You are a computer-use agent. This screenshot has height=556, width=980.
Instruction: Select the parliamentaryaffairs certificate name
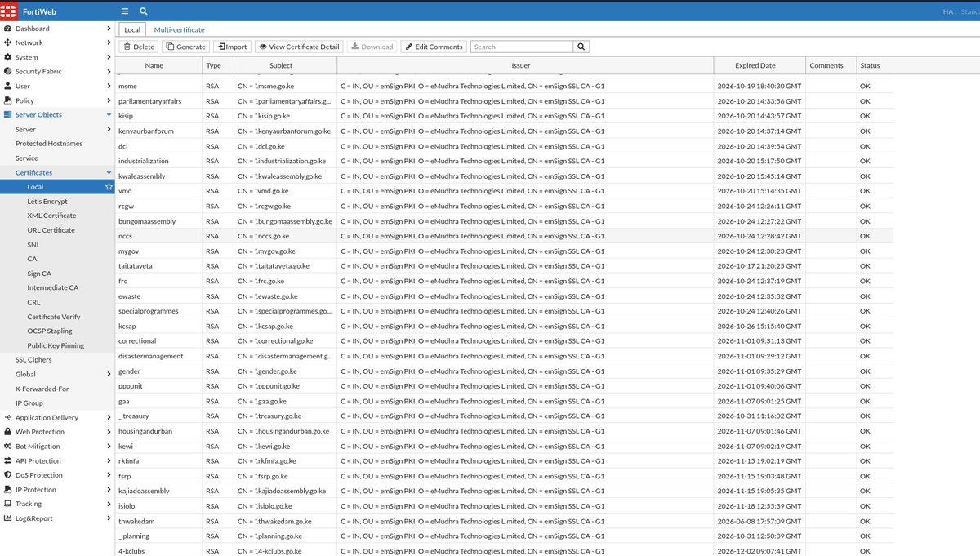[149, 101]
